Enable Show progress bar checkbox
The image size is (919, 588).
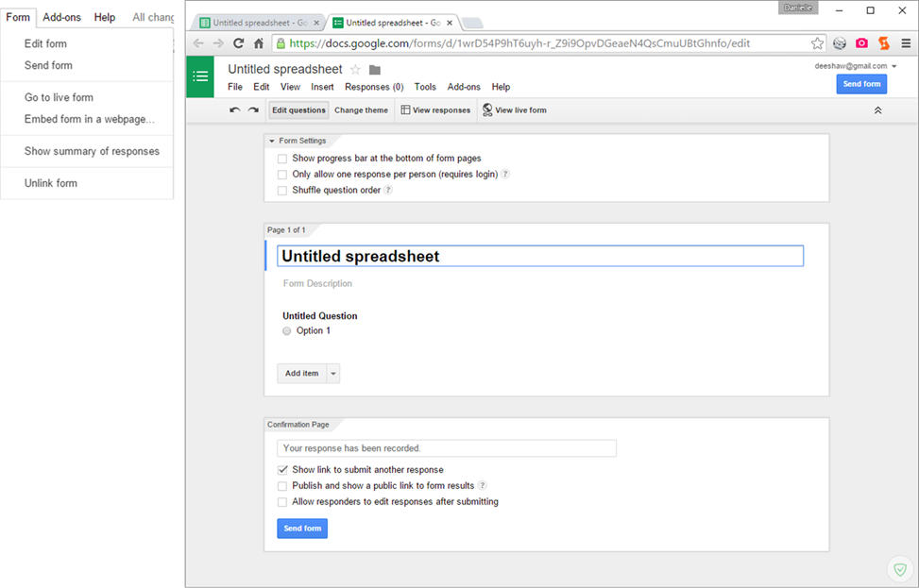pyautogui.click(x=282, y=159)
